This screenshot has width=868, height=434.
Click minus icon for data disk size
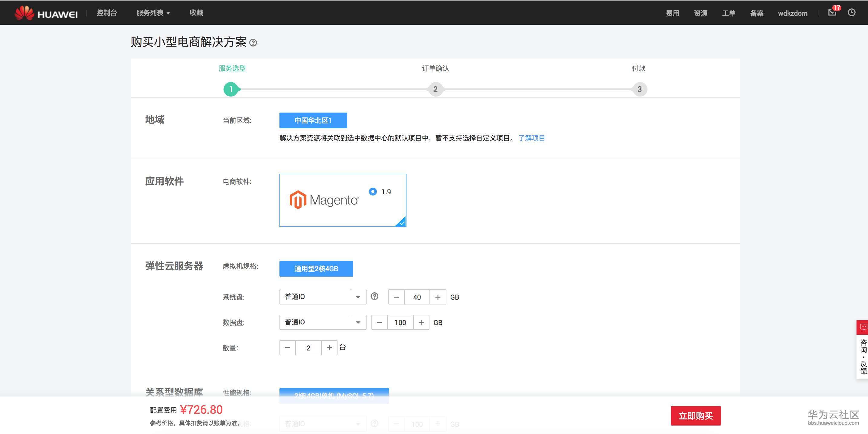(x=380, y=322)
